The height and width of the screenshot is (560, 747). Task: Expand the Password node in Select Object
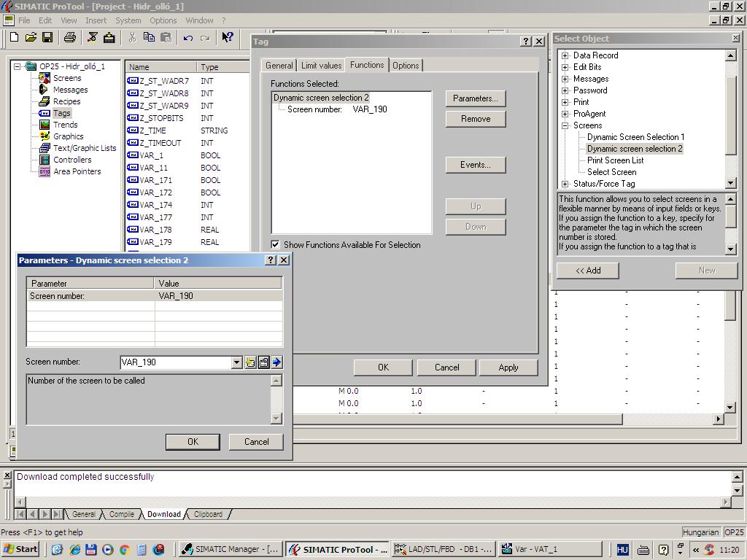point(565,90)
